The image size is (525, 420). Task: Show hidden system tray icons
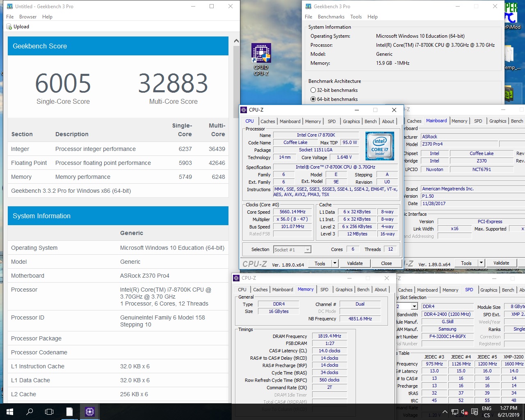coord(445,412)
